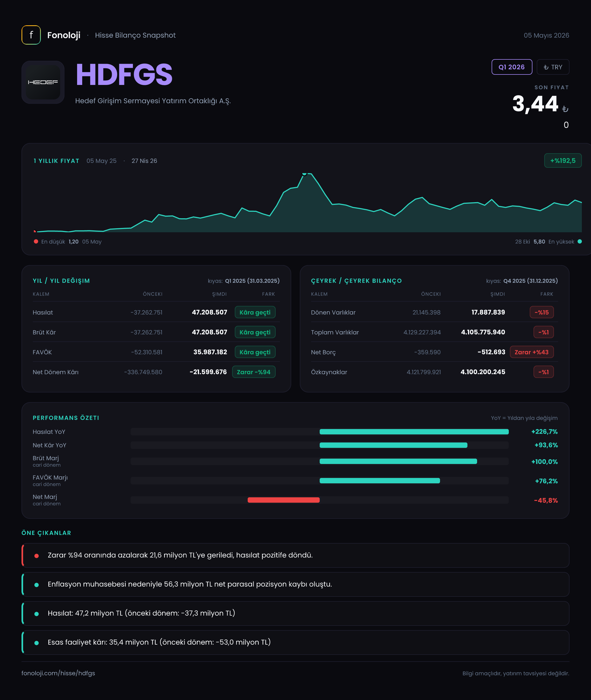Click the Hasılat row 'Kâra geçti' badge
This screenshot has width=591, height=700.
coord(255,312)
